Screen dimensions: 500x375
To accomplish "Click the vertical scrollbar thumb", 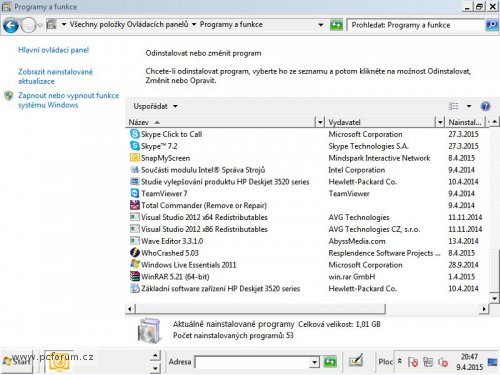I will [x=494, y=270].
